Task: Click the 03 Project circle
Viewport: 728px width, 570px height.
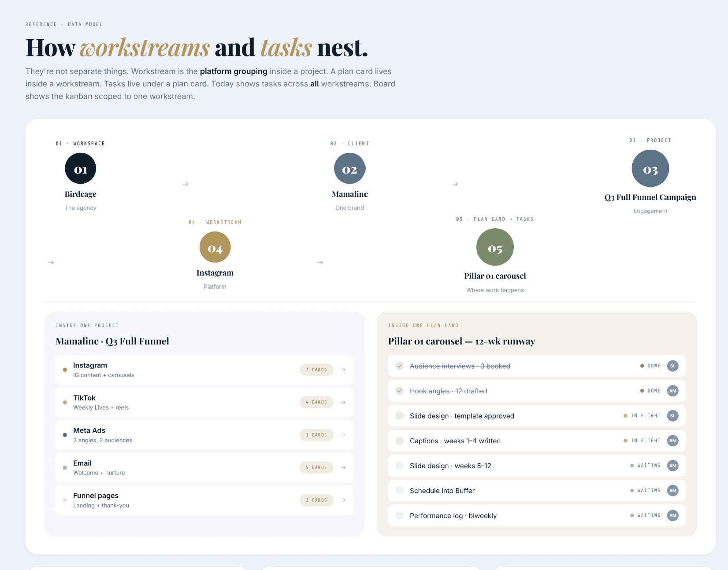Action: pos(650,168)
